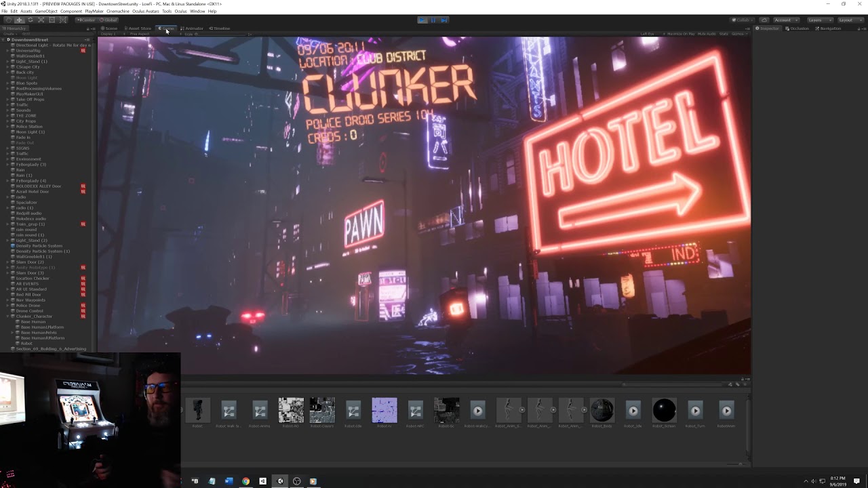This screenshot has width=868, height=488.
Task: Select the purple Robot-N normal map thumbnail
Action: pyautogui.click(x=384, y=410)
